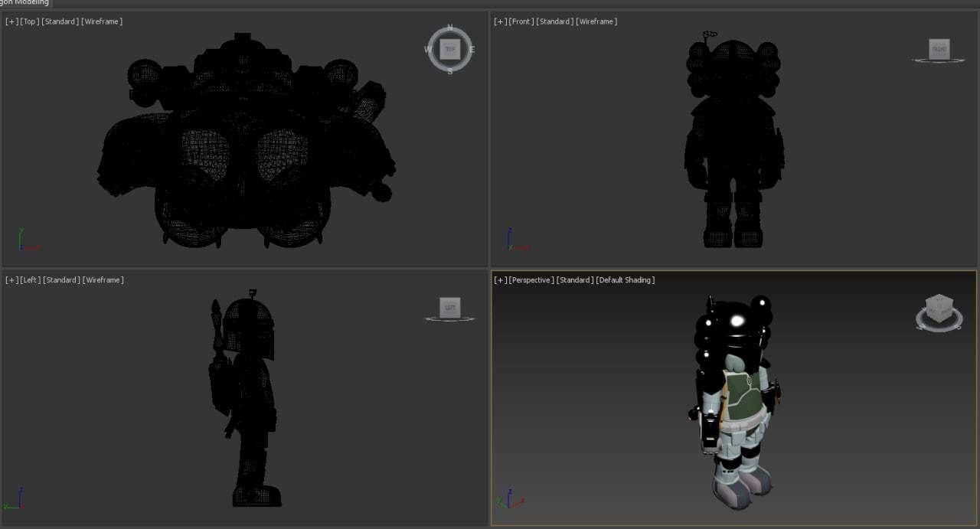The width and height of the screenshot is (980, 529).
Task: Click the E compass marker on Top ViewCube
Action: (472, 50)
